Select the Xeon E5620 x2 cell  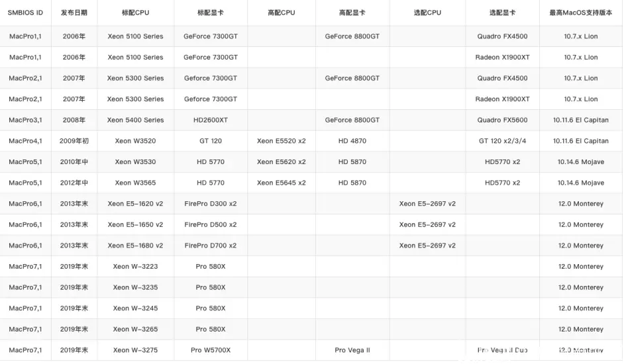pos(282,162)
